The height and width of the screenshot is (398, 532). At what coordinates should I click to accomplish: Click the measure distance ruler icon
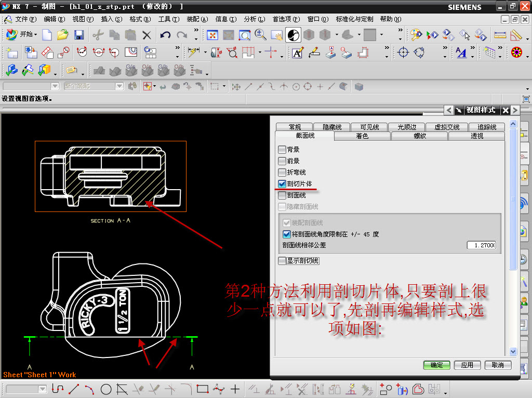pos(500,35)
